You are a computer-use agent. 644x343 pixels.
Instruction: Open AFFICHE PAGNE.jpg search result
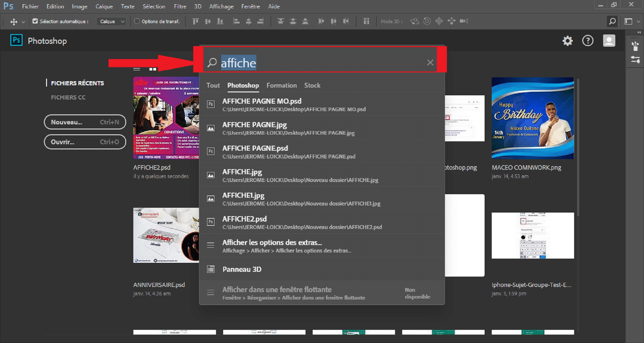(322, 128)
